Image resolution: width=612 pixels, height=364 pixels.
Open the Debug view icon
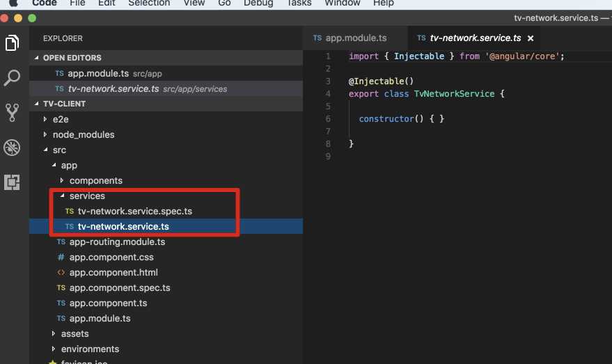click(12, 148)
